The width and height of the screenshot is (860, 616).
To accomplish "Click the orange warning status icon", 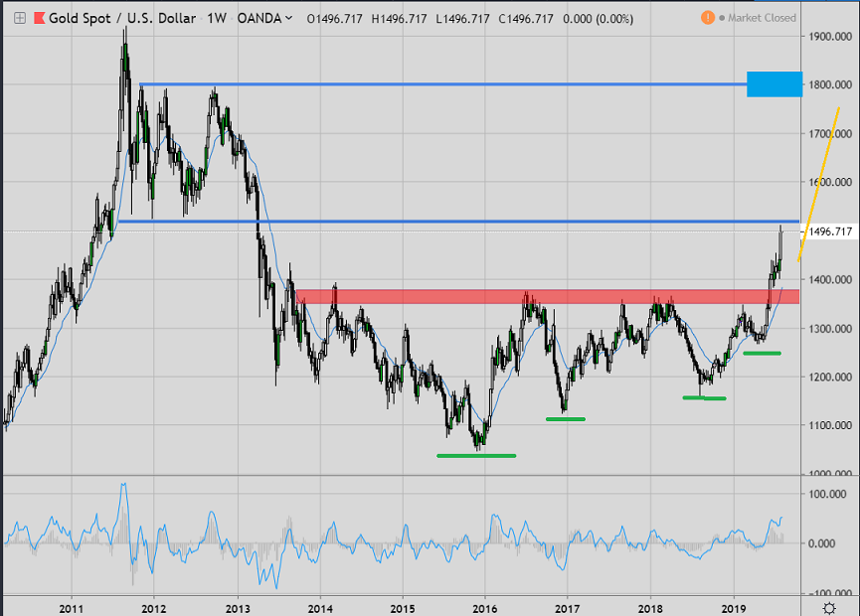I will [x=707, y=17].
